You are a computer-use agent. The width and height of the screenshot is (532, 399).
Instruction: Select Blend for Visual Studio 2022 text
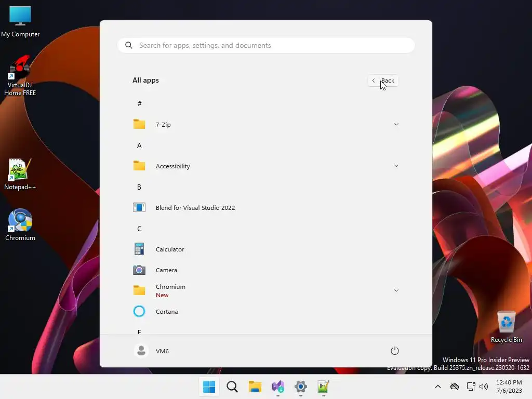point(195,208)
